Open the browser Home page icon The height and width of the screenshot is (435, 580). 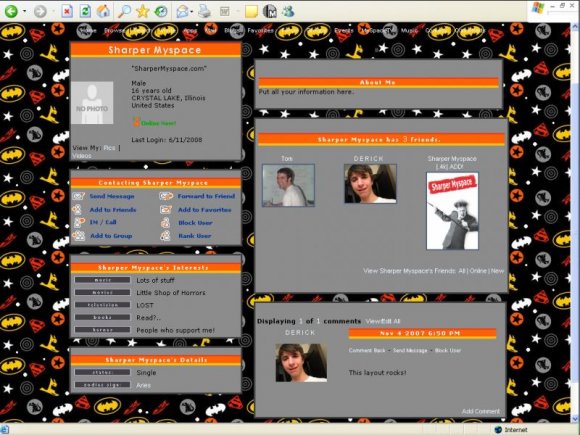[x=103, y=11]
